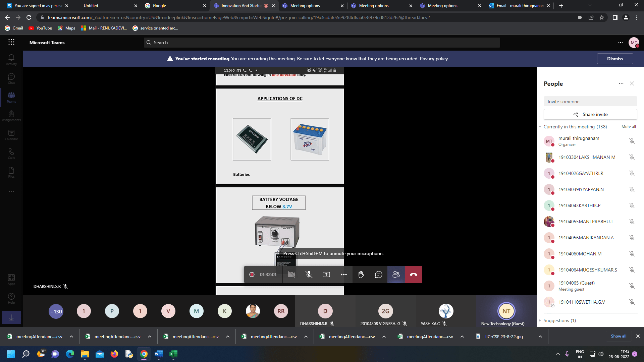Open the meeting chat icon
Screen dimensions: 644x362
pos(378,275)
